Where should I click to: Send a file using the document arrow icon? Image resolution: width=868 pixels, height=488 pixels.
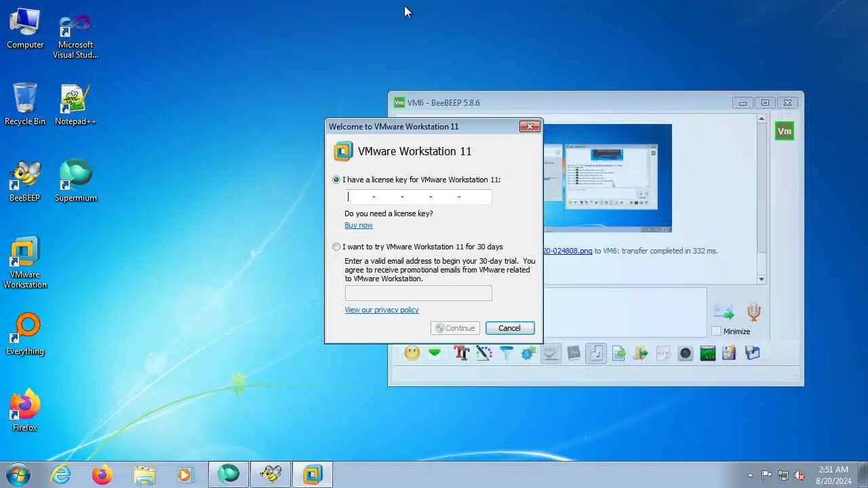[x=618, y=353]
